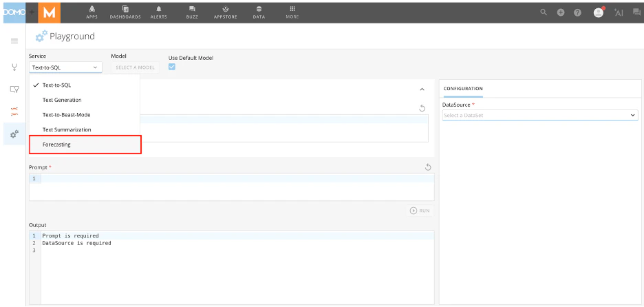
Task: Select the Playground gears icon in sidebar
Action: click(14, 134)
